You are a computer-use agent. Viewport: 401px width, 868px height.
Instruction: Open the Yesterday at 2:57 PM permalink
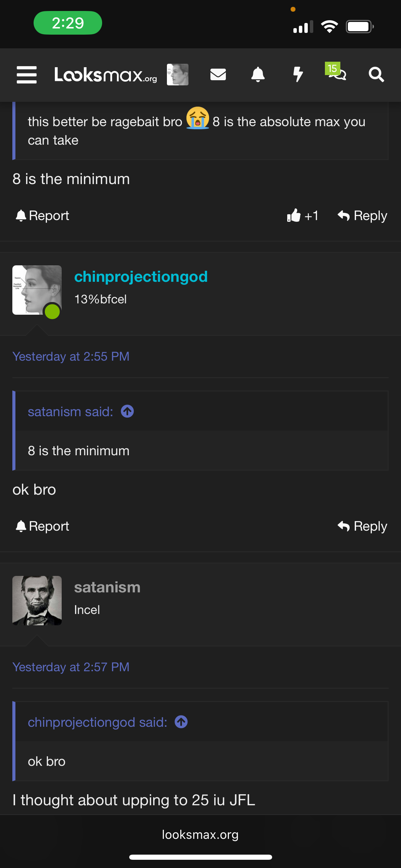point(71,667)
